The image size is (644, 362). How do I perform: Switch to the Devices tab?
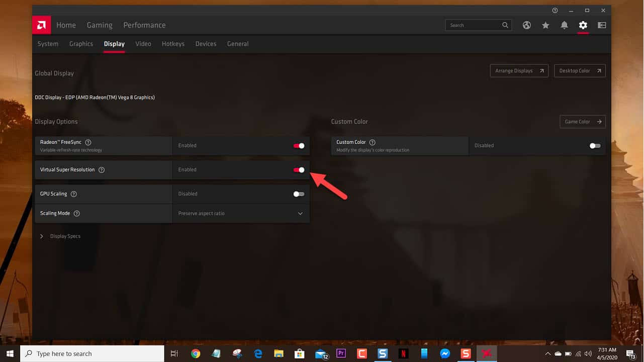[206, 44]
